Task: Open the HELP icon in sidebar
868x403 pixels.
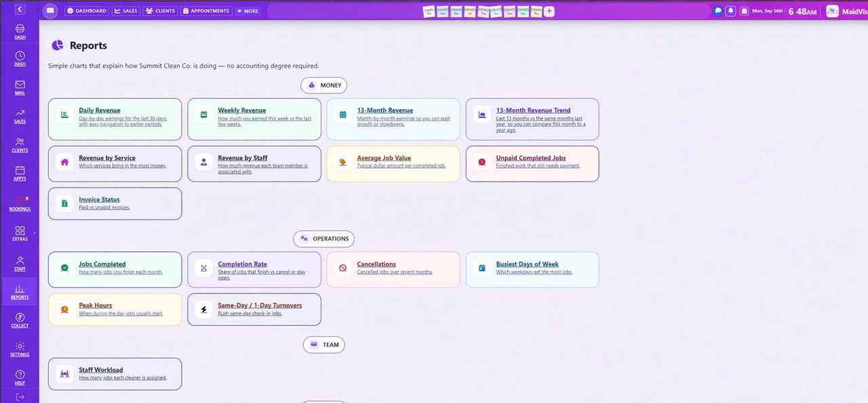Action: [x=20, y=377]
